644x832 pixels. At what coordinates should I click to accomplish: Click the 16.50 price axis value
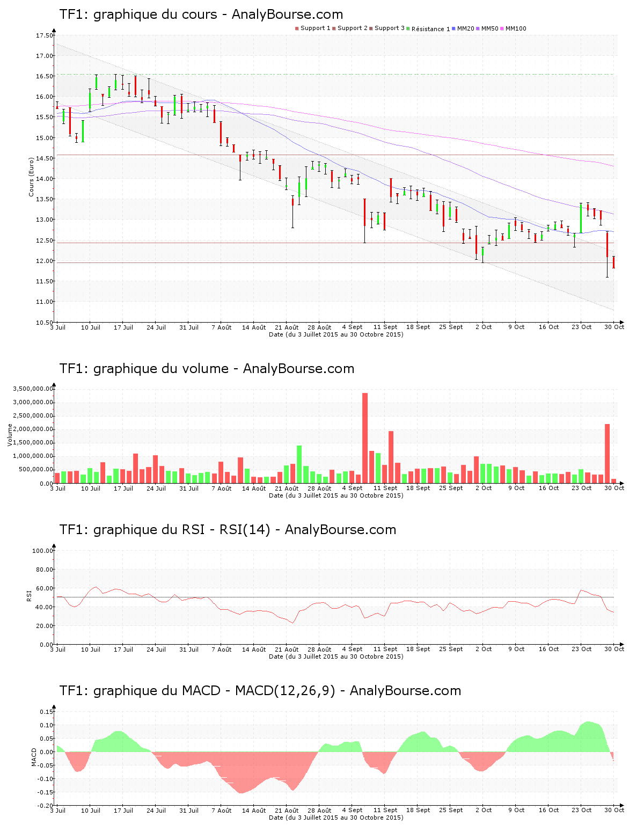click(44, 76)
